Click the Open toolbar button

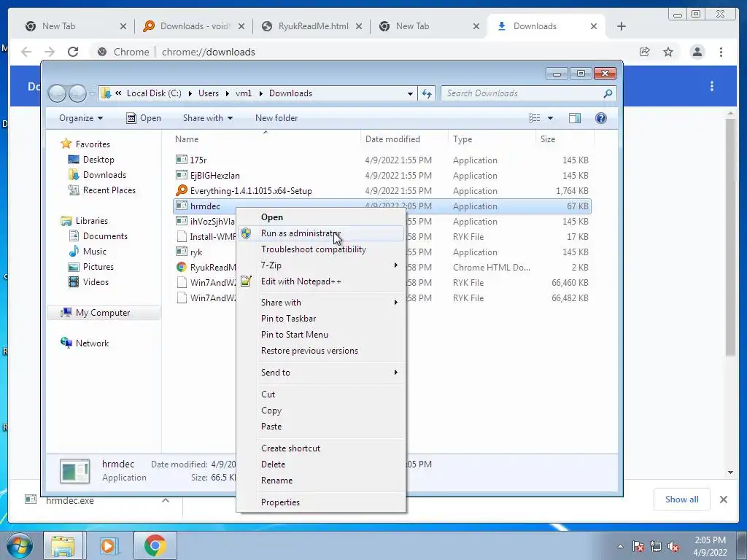[144, 118]
